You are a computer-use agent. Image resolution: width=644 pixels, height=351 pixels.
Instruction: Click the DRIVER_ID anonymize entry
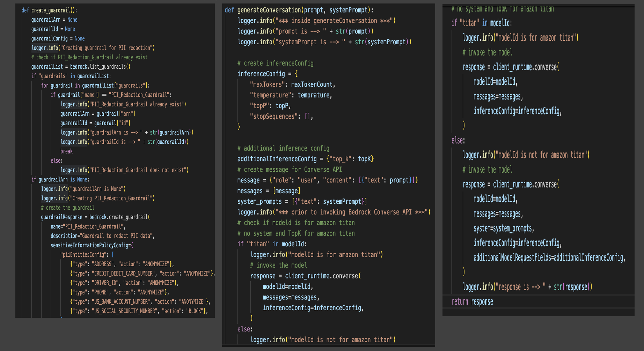(x=124, y=283)
